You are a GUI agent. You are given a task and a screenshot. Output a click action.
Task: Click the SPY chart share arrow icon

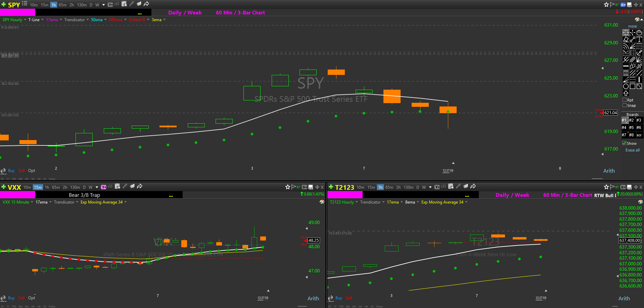[x=146, y=4]
